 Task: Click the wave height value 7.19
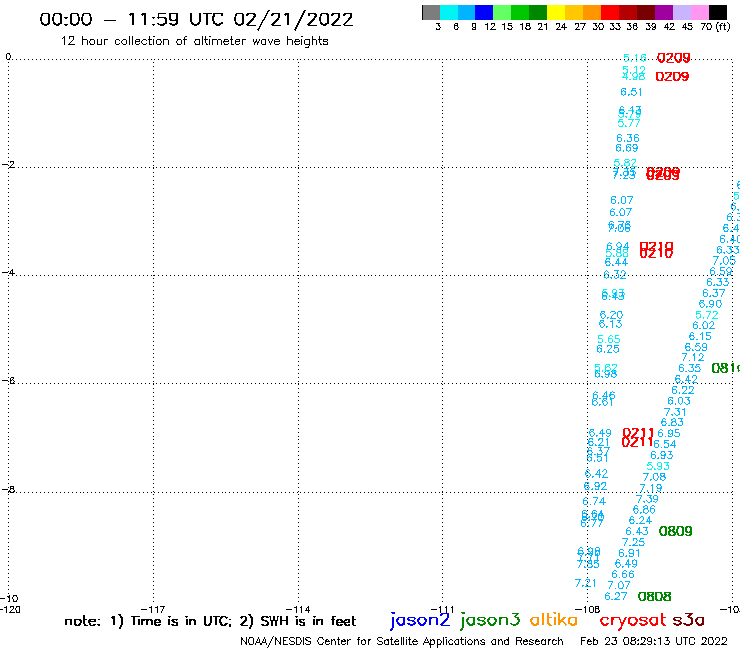coord(651,488)
